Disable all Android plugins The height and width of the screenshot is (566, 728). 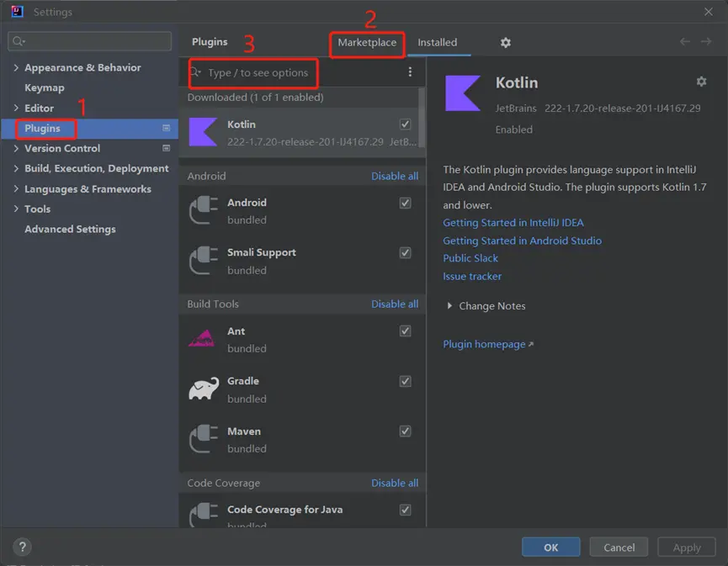(395, 177)
